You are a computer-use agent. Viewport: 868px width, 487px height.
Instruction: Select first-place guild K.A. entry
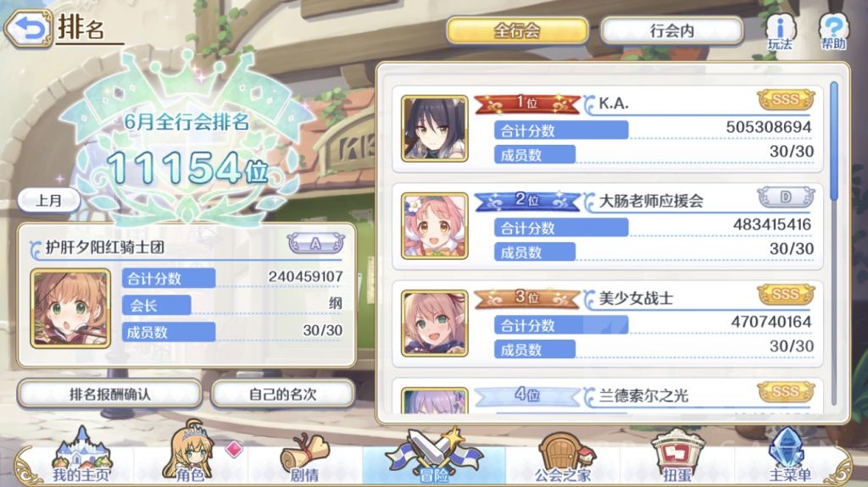tap(607, 129)
